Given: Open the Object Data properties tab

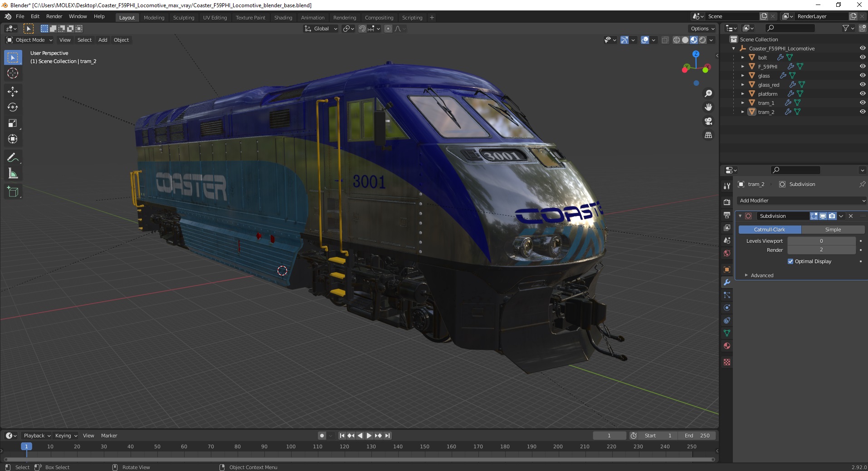Looking at the screenshot, I should (x=727, y=333).
